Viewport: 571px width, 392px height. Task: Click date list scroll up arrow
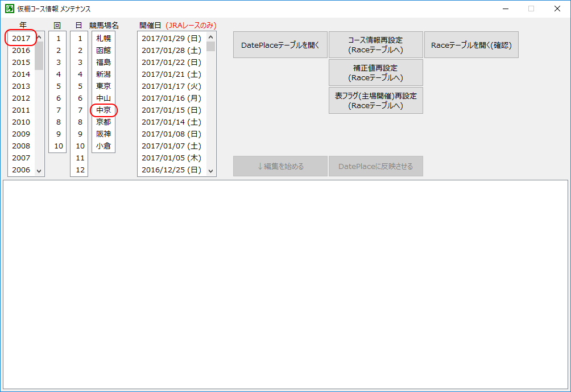(211, 37)
